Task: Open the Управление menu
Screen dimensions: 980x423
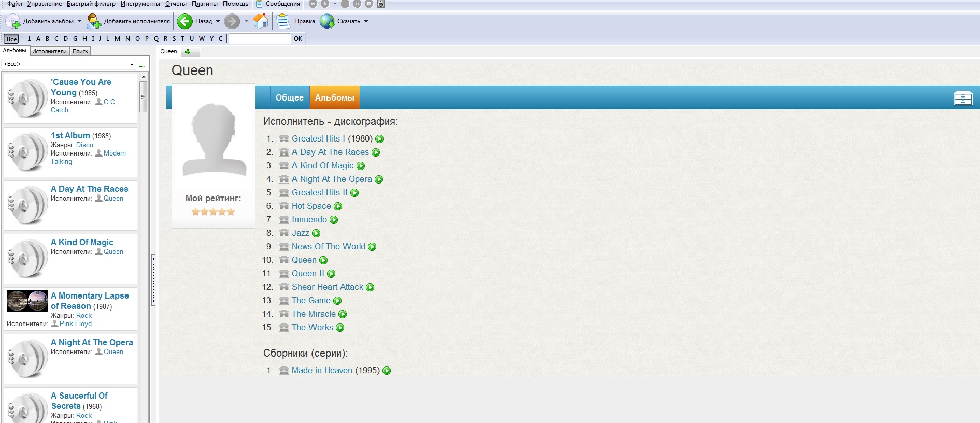Action: [x=45, y=4]
